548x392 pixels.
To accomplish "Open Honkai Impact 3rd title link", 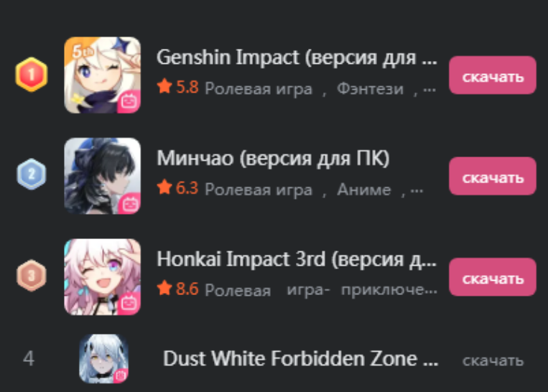I will (x=297, y=260).
